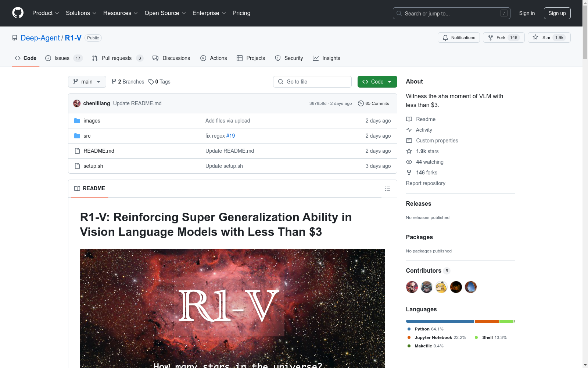Screen dimensions: 588x368
Task: Open the Deep-Agent owner link
Action: point(40,38)
